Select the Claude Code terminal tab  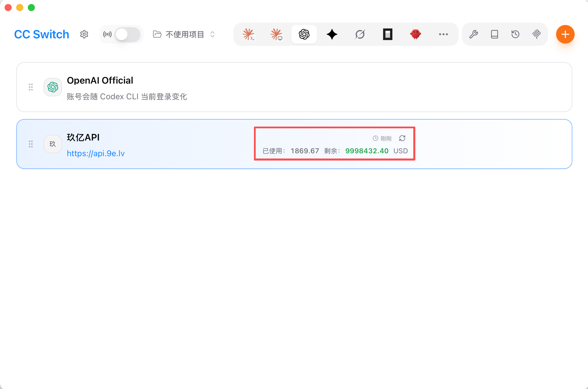click(248, 34)
